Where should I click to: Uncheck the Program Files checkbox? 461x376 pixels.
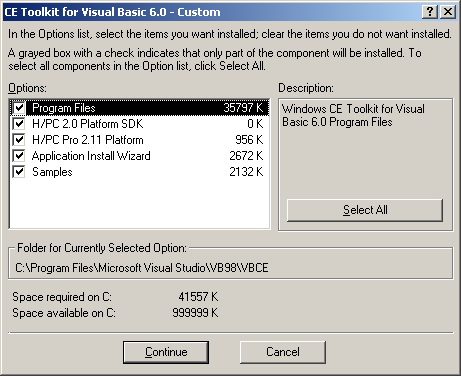pyautogui.click(x=19, y=108)
